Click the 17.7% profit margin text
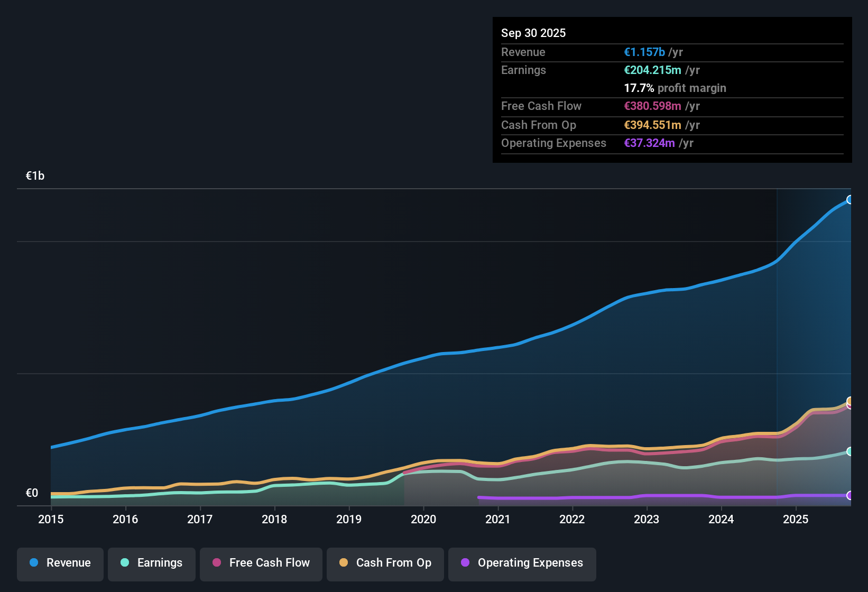868x592 pixels. coord(675,88)
